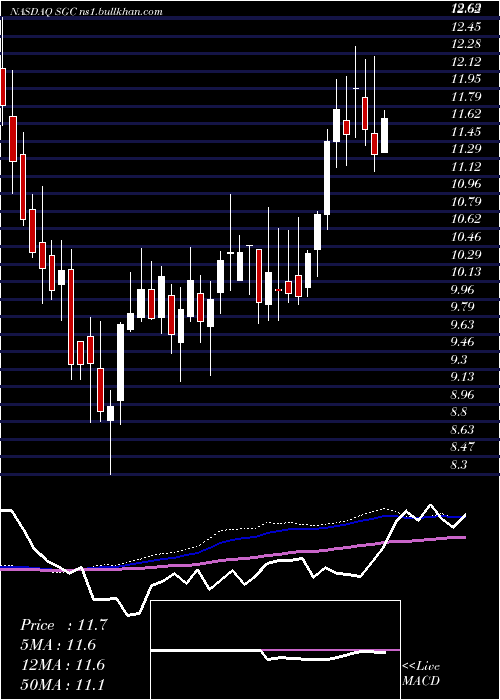
Task: Click the 9.63 price axis label
Action: coord(462,324)
